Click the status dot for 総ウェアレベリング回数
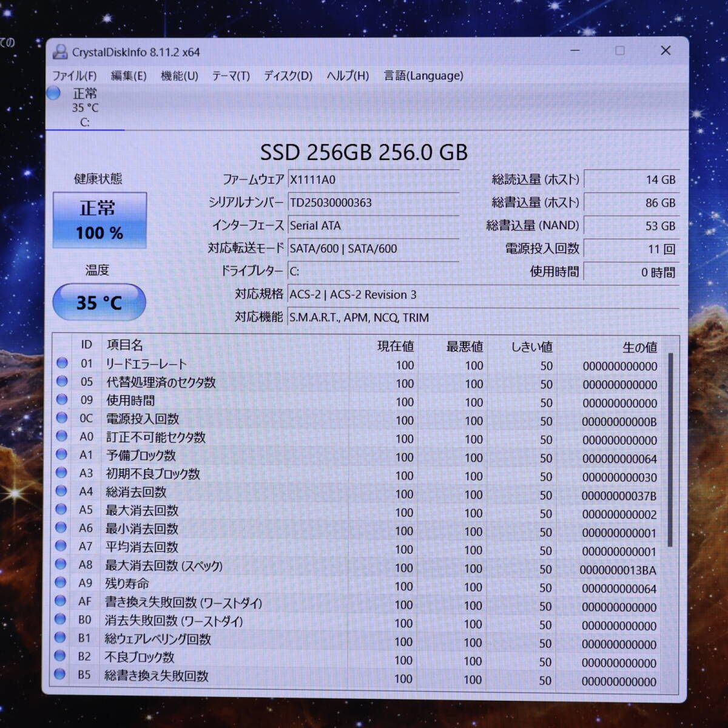 tap(60, 637)
